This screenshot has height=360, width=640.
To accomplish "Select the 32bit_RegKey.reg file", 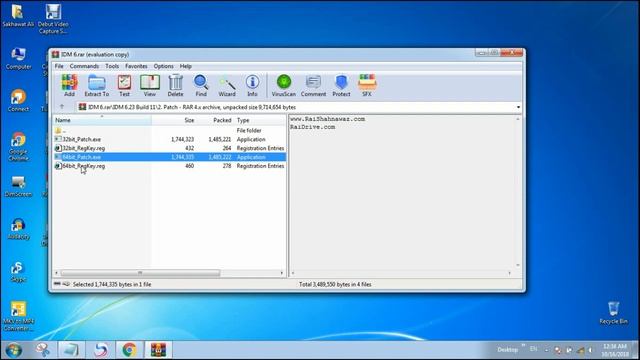I will tap(169, 148).
